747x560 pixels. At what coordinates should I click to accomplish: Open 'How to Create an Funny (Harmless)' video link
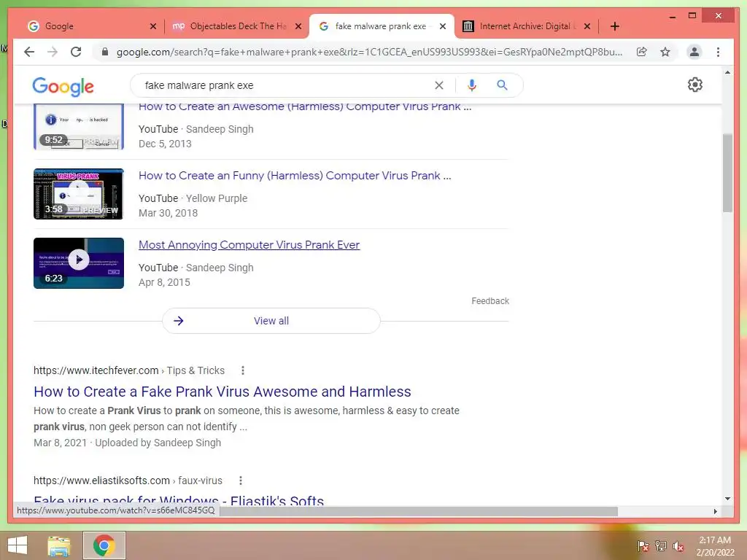click(x=295, y=176)
